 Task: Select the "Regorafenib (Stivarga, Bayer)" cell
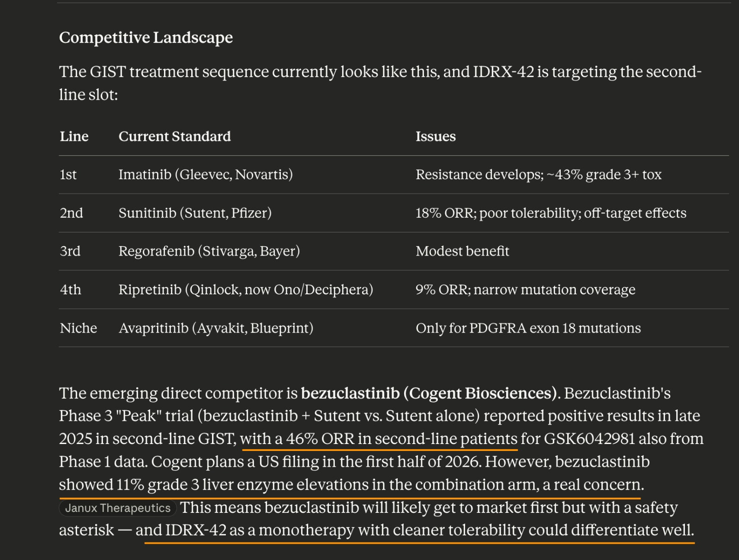point(209,251)
